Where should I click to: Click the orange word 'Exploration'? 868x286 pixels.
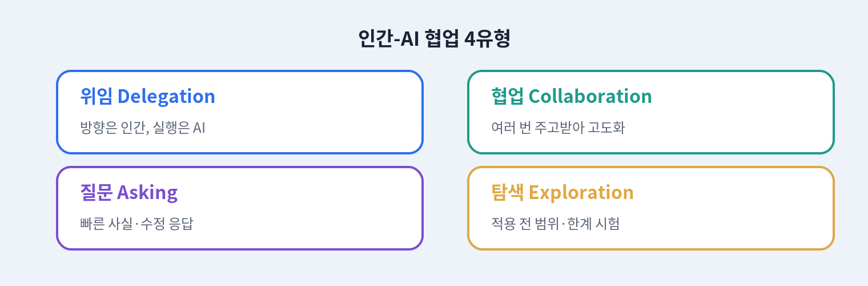[x=581, y=193]
